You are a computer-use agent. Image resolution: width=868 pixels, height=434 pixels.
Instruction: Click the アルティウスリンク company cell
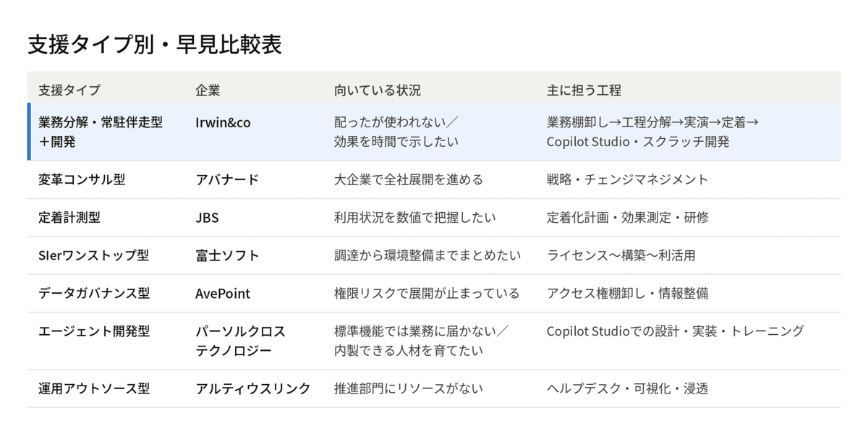point(253,388)
